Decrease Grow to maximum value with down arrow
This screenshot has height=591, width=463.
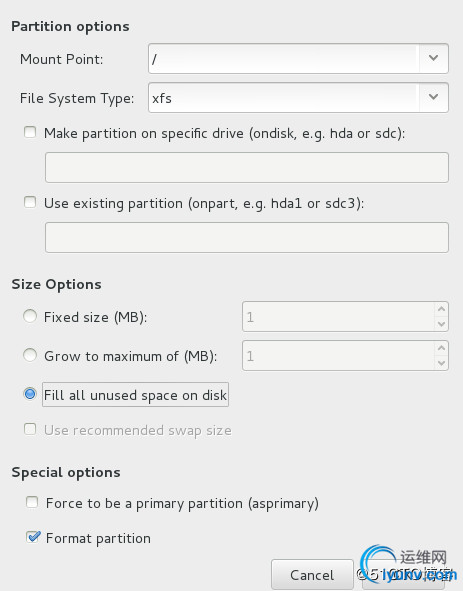click(441, 363)
